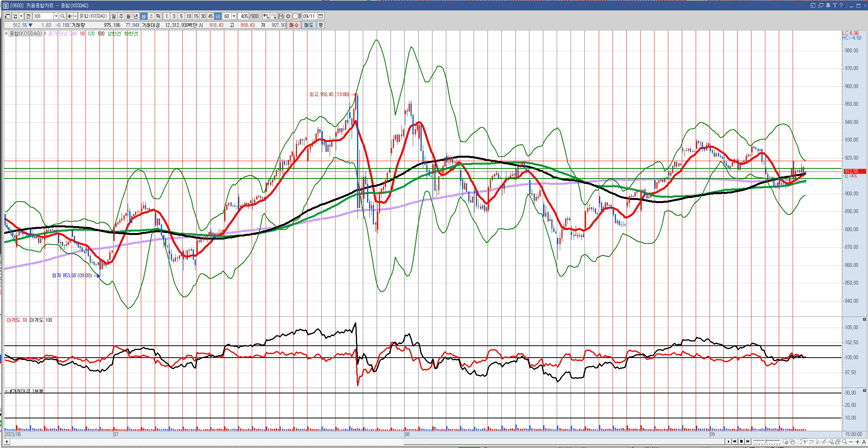868x448 pixels.
Task: Open the calendar date picker icon
Action: pyautogui.click(x=320, y=16)
